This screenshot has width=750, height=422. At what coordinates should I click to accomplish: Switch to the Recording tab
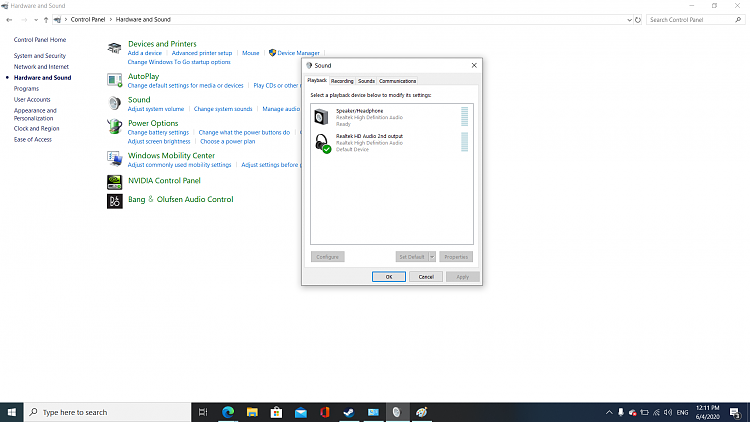coord(342,81)
